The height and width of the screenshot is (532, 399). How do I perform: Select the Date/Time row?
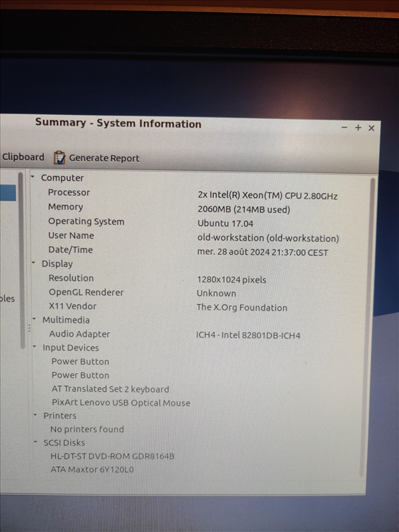click(70, 250)
